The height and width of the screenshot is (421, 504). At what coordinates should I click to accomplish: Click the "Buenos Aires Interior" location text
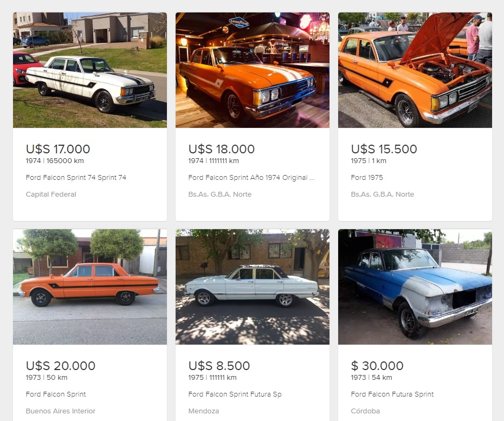coord(61,411)
